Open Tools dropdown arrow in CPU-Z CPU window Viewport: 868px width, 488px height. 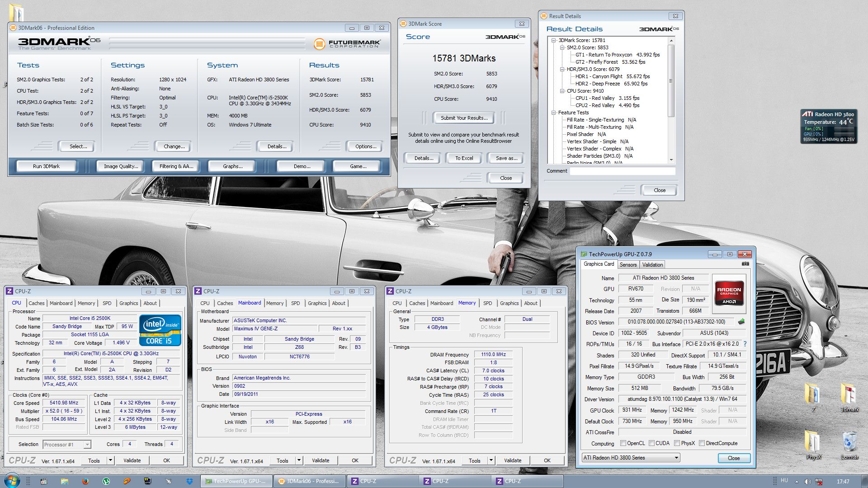click(x=110, y=460)
